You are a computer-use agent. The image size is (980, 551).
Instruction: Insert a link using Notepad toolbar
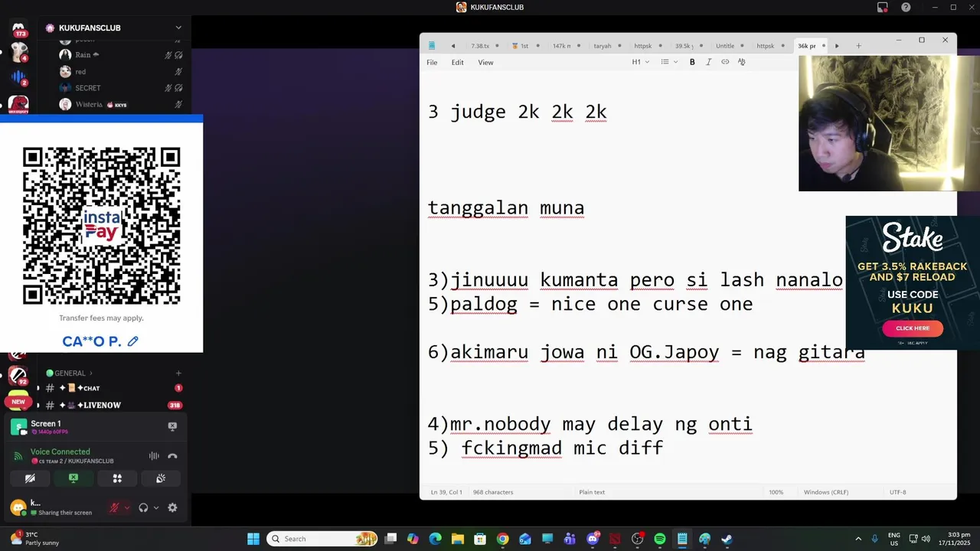click(725, 62)
